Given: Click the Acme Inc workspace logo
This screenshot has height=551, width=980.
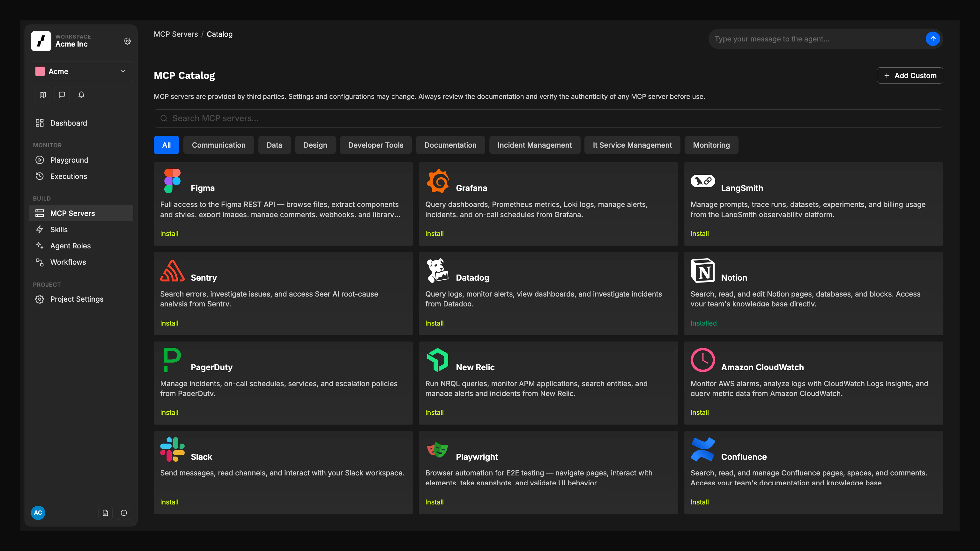Looking at the screenshot, I should [41, 41].
